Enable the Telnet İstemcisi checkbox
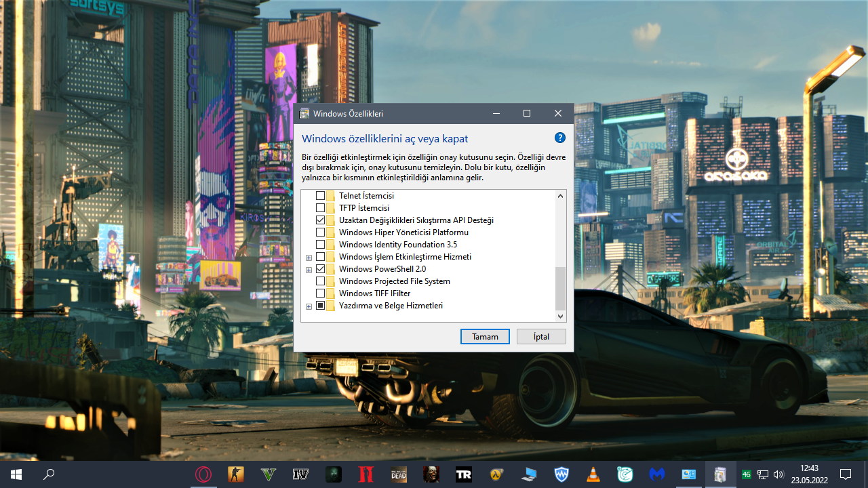 [x=320, y=196]
